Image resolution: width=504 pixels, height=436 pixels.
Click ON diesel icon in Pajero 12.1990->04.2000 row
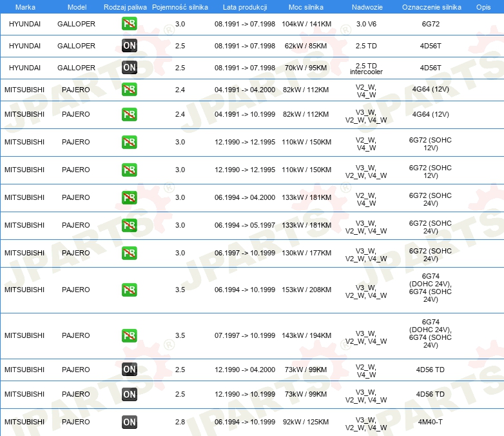pyautogui.click(x=129, y=370)
